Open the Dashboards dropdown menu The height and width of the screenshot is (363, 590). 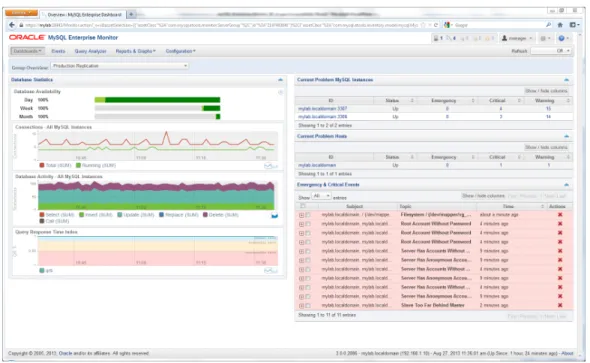click(27, 51)
